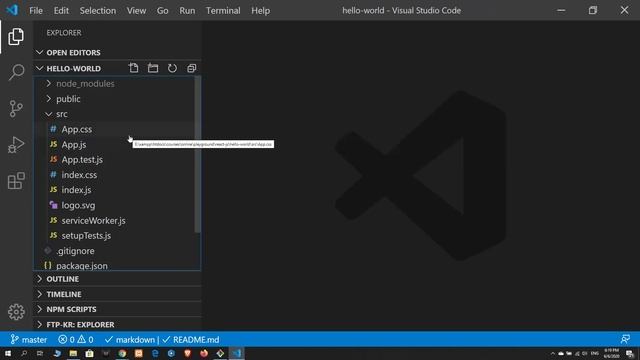
Task: Open Windows taskbar search
Action: coord(24,353)
